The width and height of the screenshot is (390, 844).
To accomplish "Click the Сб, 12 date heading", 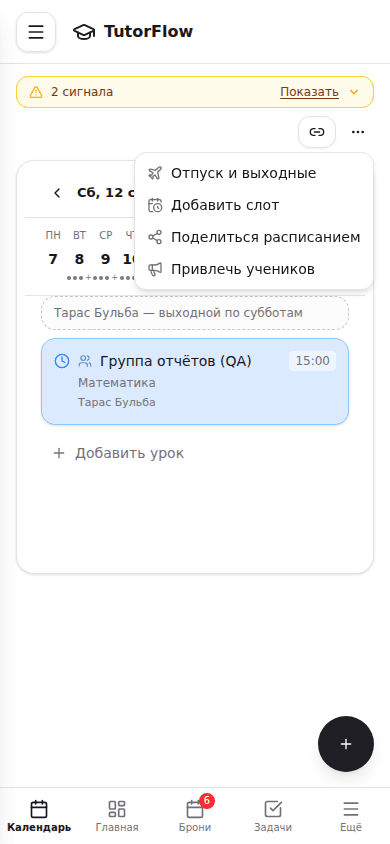I will 105,193.
